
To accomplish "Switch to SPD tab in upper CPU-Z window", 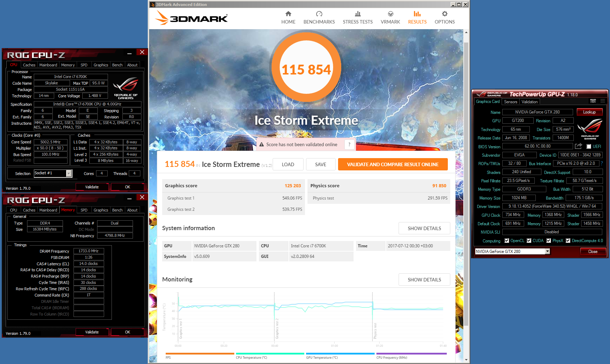I will 84,65.
